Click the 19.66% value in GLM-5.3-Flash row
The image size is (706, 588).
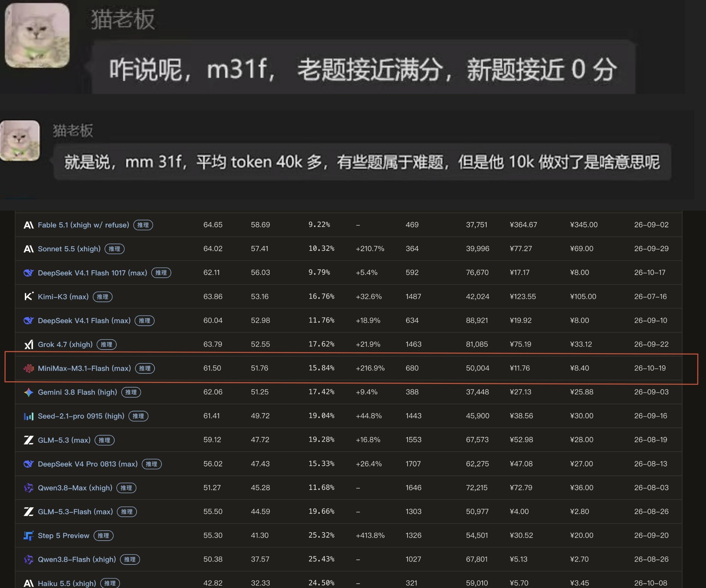tap(321, 511)
